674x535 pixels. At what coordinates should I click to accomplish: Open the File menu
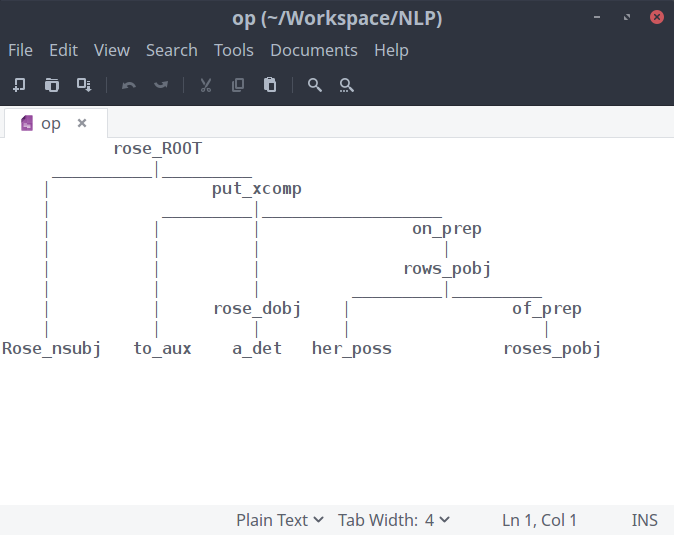21,51
